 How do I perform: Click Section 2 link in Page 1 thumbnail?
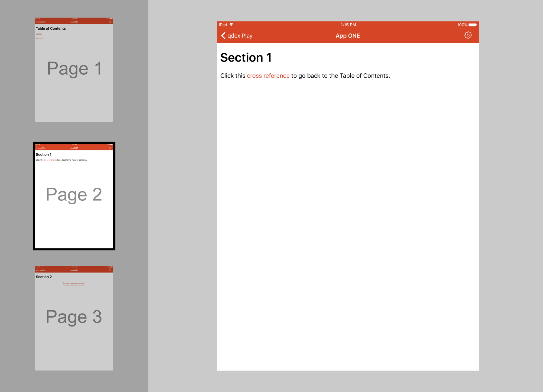pos(40,39)
